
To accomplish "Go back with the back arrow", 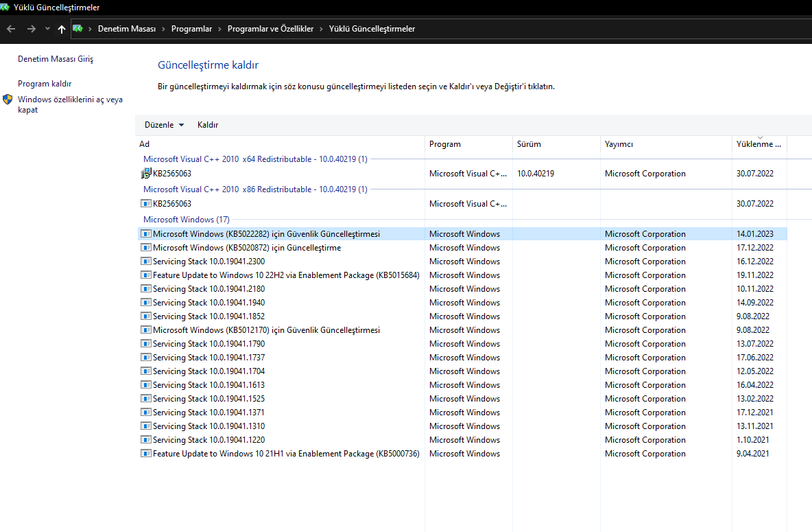I will coord(11,29).
